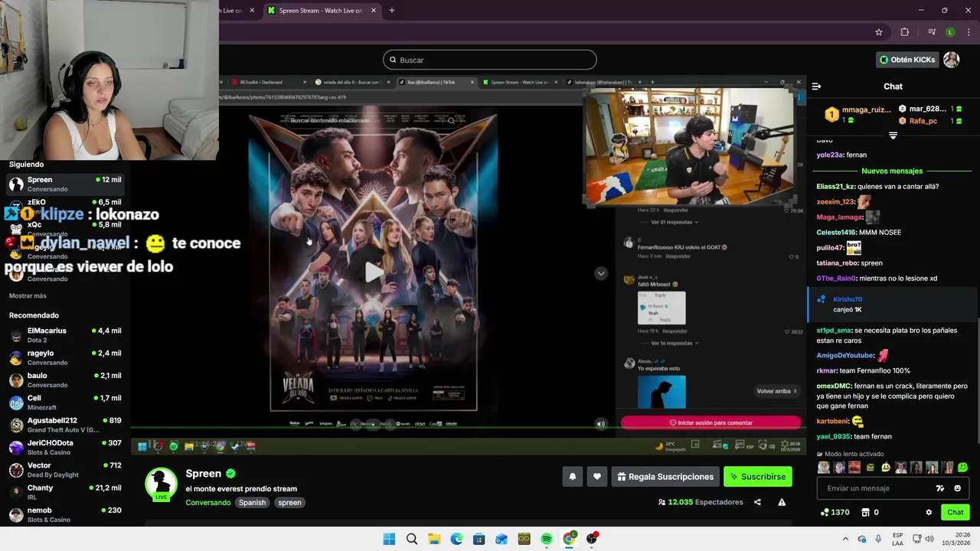980x551 pixels.
Task: Select the Spanish language tag
Action: click(x=252, y=503)
